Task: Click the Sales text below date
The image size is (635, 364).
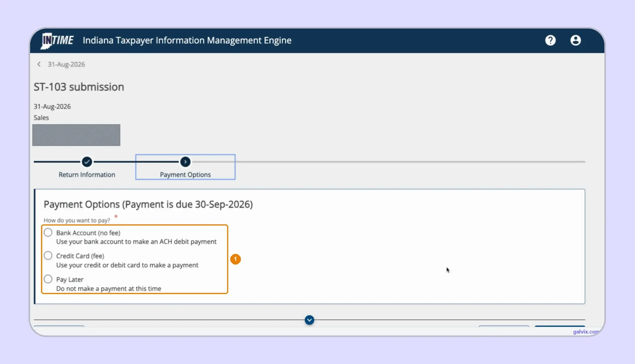Action: pyautogui.click(x=41, y=118)
